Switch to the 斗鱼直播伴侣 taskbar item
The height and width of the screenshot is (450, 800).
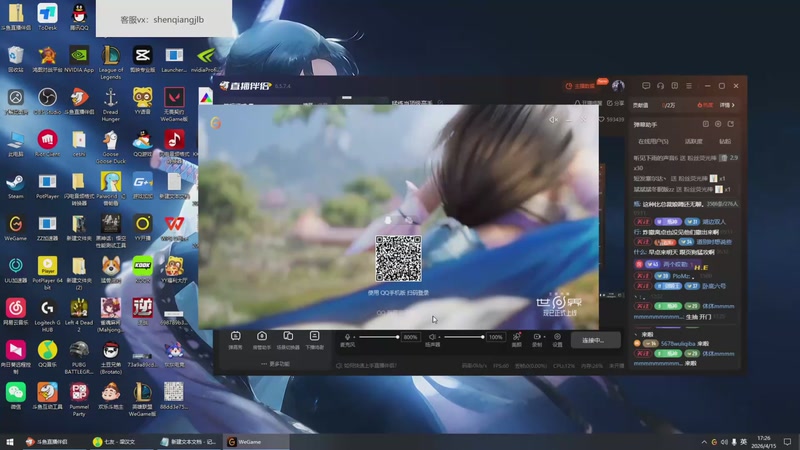(x=54, y=442)
